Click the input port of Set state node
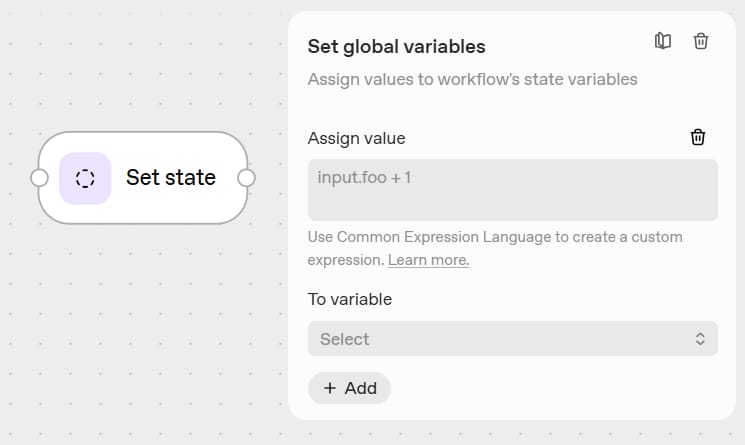 [40, 178]
